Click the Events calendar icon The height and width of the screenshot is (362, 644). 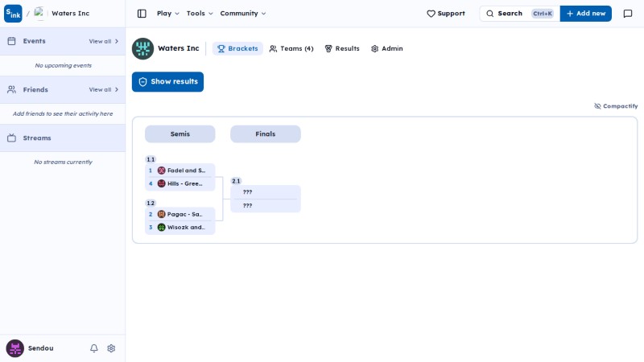11,41
